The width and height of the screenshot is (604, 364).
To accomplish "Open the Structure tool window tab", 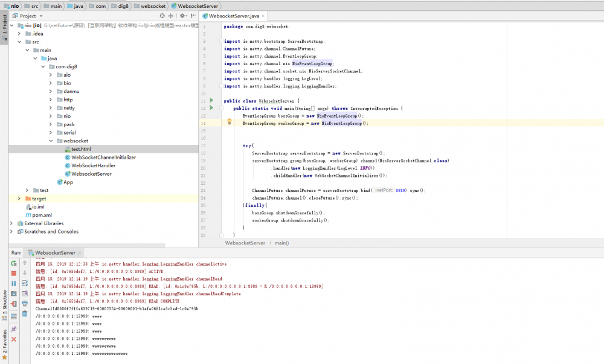I will click(4, 301).
